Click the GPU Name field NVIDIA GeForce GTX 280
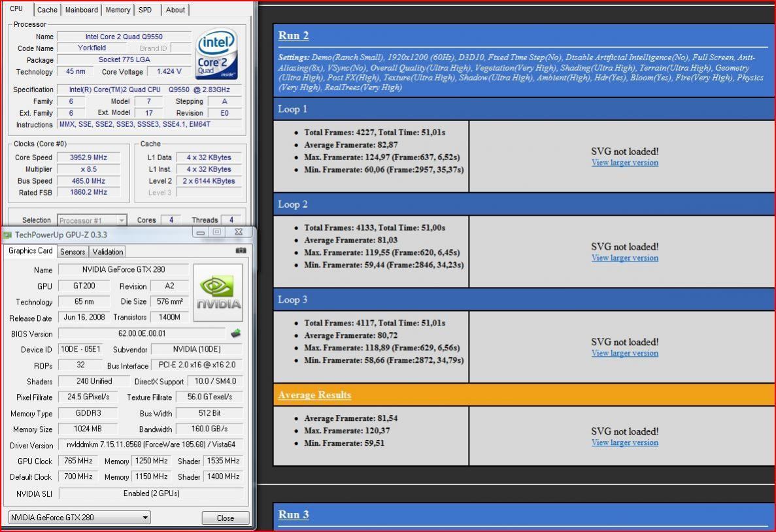Viewport: 776px width, 532px height. 123,269
